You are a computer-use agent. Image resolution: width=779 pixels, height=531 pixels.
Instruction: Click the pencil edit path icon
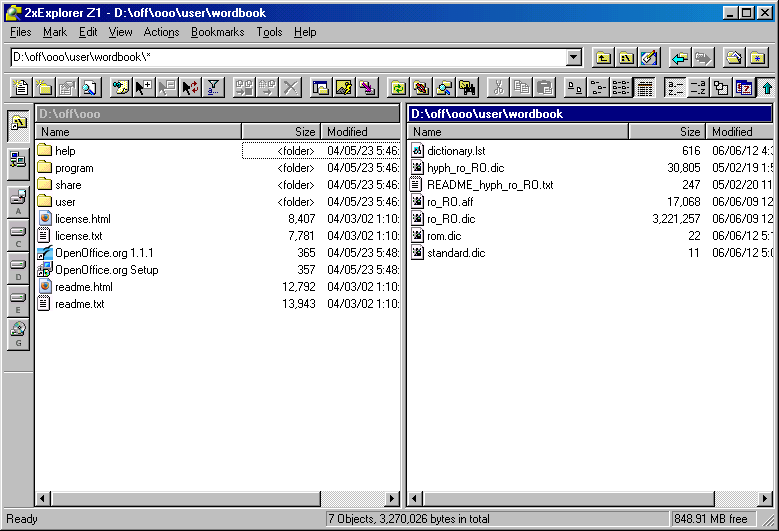(649, 58)
